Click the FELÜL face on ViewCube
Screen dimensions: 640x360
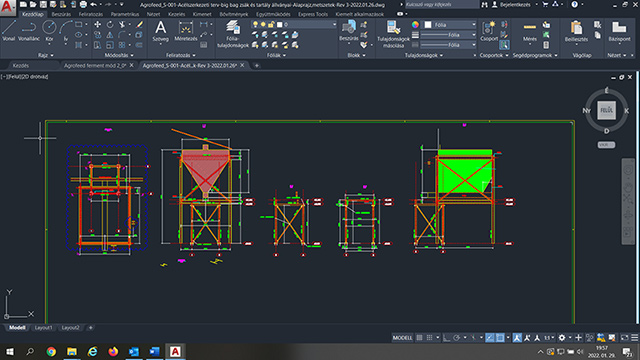click(x=606, y=110)
